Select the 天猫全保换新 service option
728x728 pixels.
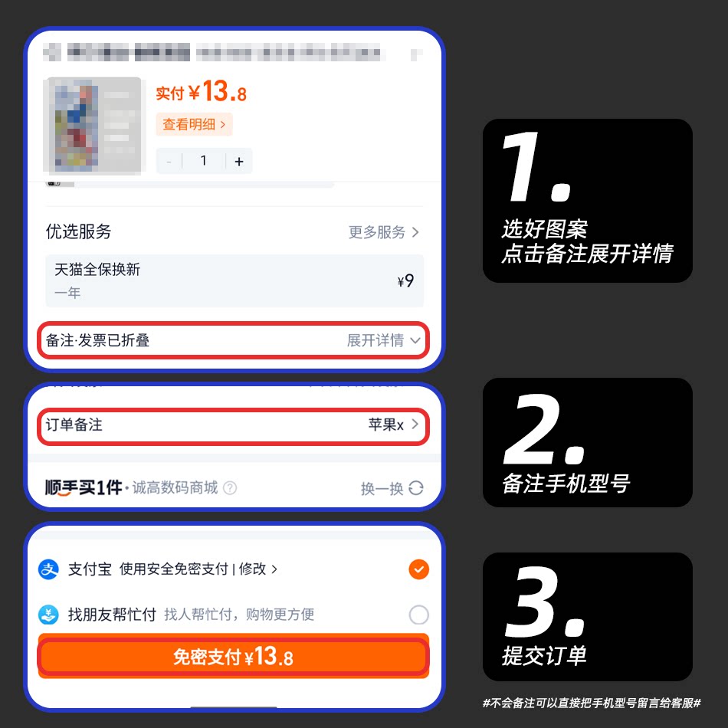click(234, 280)
